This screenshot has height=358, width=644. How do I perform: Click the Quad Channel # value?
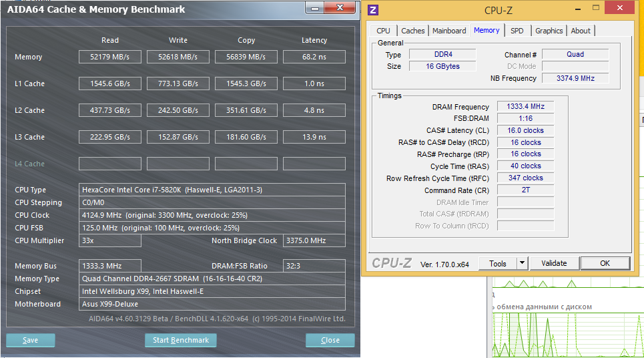click(575, 54)
